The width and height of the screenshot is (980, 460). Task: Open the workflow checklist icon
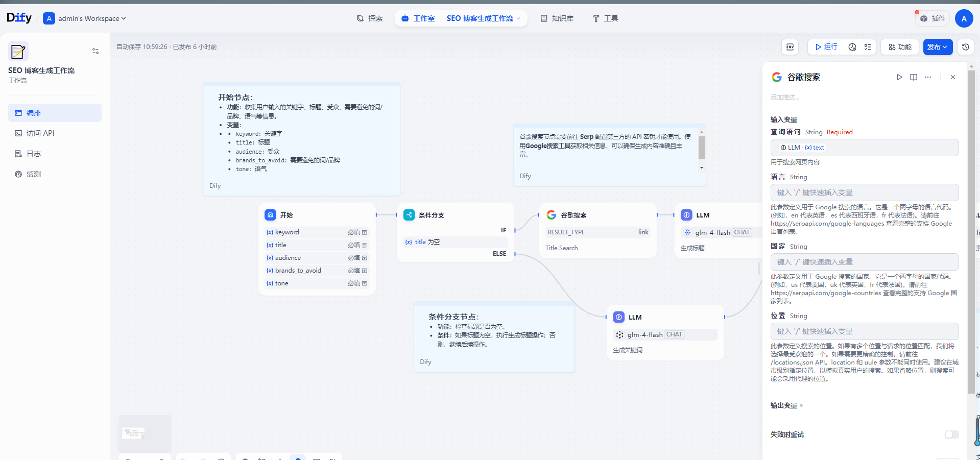tap(868, 47)
